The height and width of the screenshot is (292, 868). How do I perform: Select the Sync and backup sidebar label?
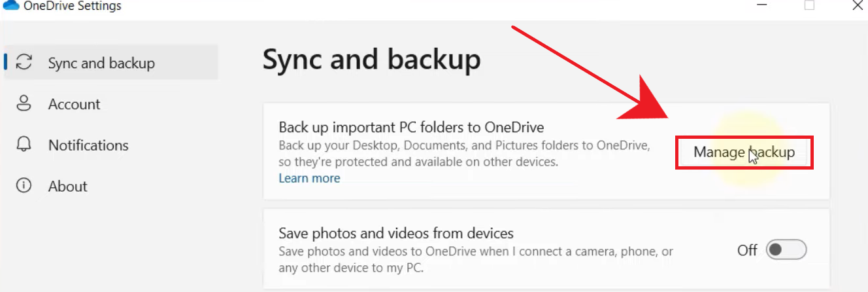[101, 64]
